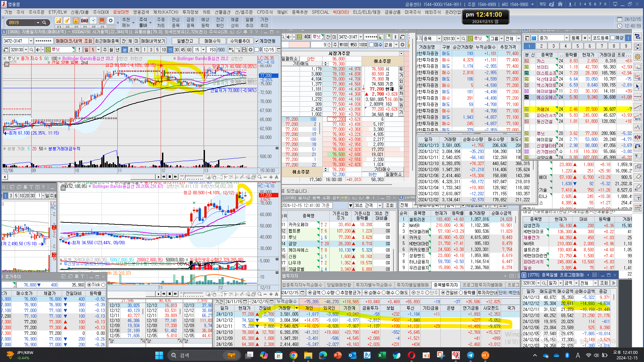Click the chart settings gear icon

[x=250, y=50]
